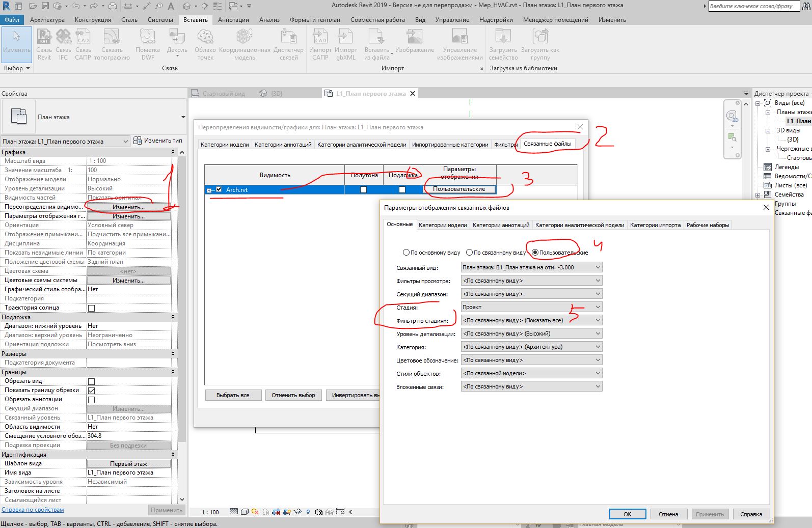Click Изменить button for Переопределения видимости
Viewport: 812px width, 528px height.
click(128, 207)
